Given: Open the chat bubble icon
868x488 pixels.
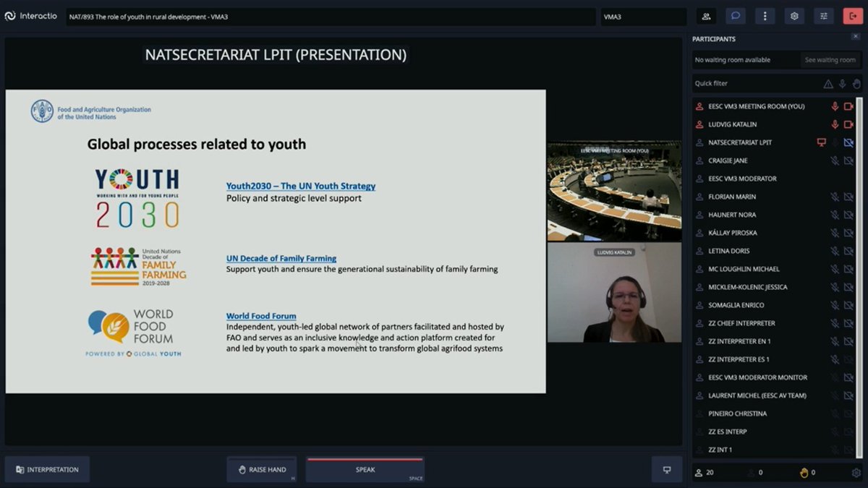Looking at the screenshot, I should coord(735,16).
